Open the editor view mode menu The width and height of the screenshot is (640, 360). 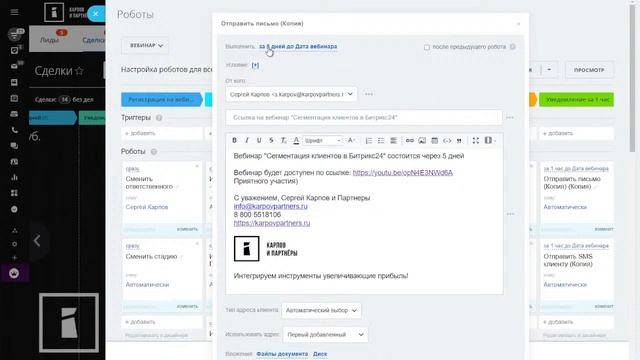[489, 140]
